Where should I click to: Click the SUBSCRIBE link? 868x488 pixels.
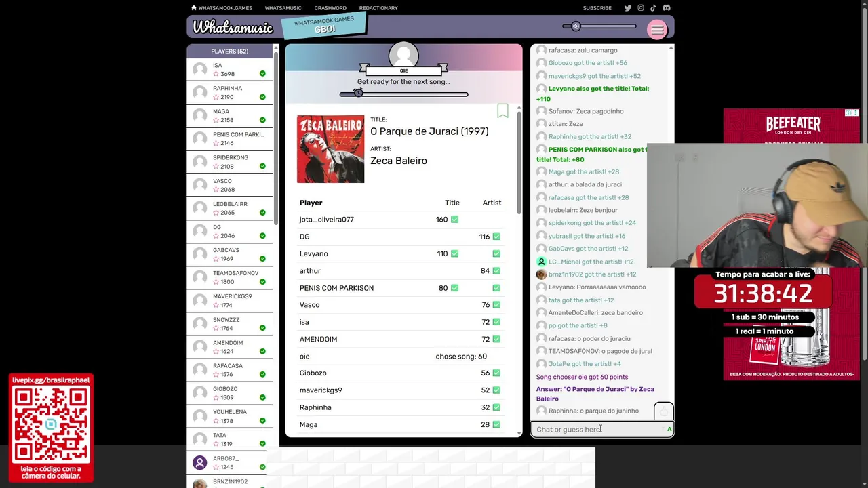pos(597,8)
